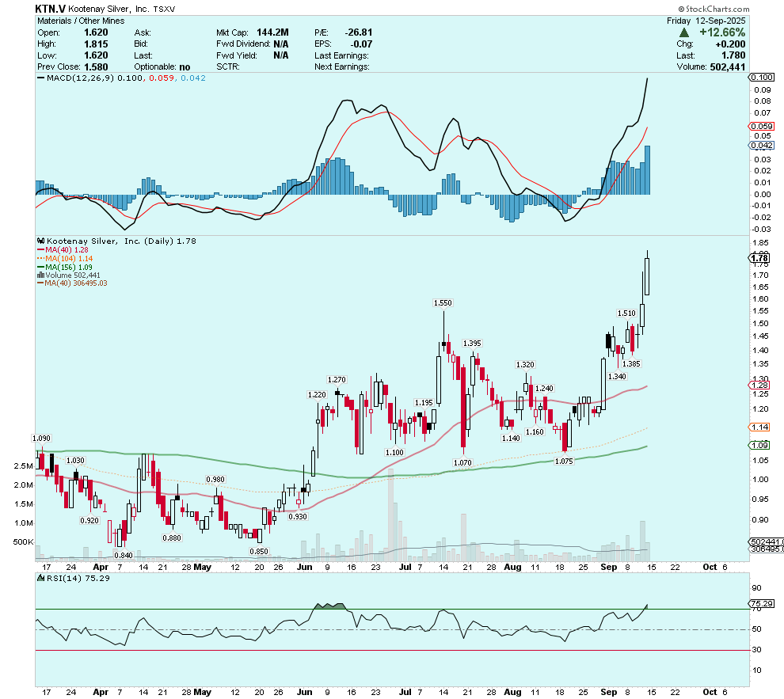Click the 1.09 moving average axis tag
This screenshot has width=784, height=699.
759,445
